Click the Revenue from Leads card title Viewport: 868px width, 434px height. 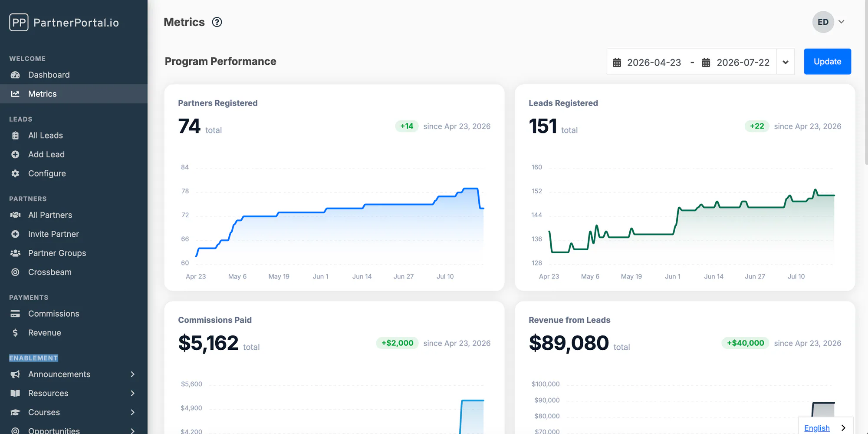point(569,320)
